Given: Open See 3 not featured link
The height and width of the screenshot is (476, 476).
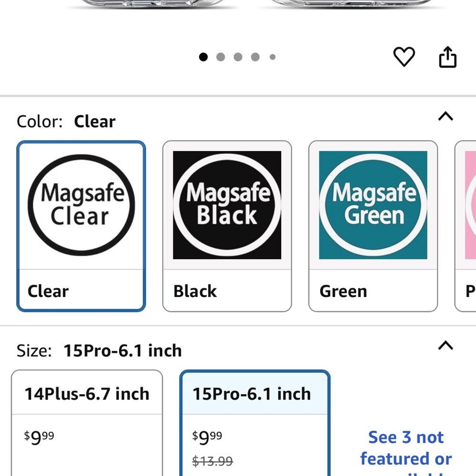Looking at the screenshot, I should click(406, 448).
